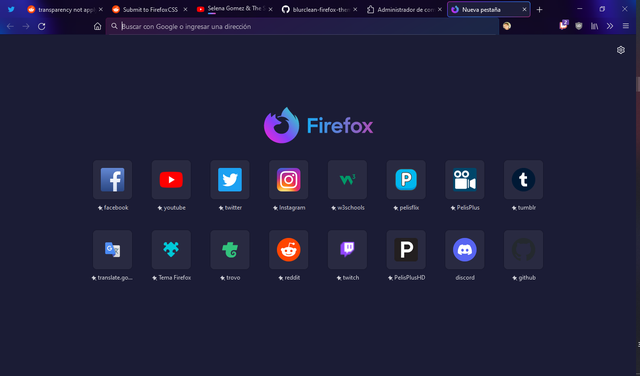Open the pinned Twitter tab
This screenshot has height=376, width=640.
click(x=11, y=9)
